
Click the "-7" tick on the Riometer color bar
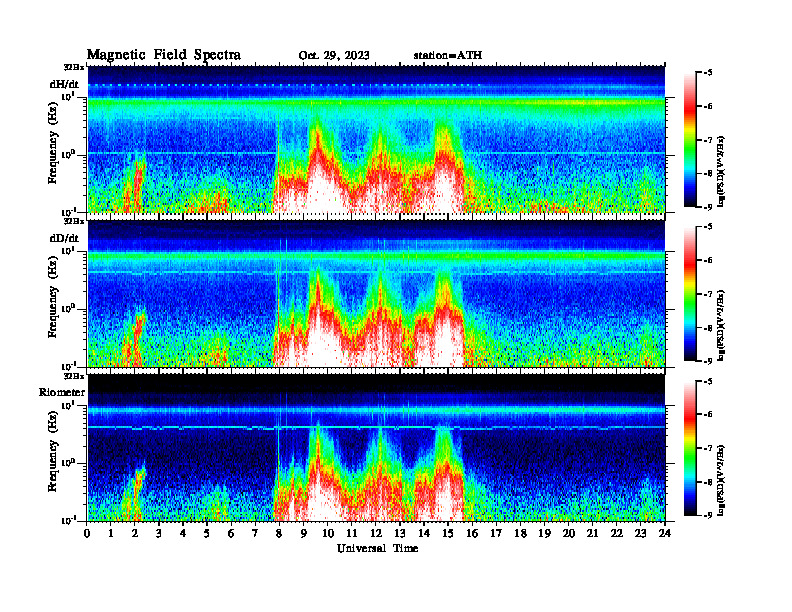[x=708, y=448]
